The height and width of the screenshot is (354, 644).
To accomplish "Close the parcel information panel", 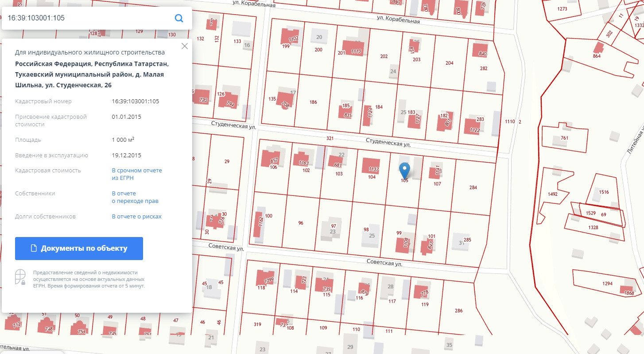I will click(185, 46).
